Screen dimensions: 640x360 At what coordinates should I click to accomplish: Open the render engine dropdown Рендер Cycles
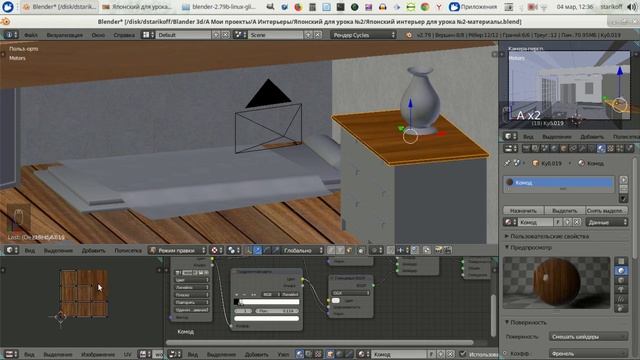pyautogui.click(x=363, y=35)
